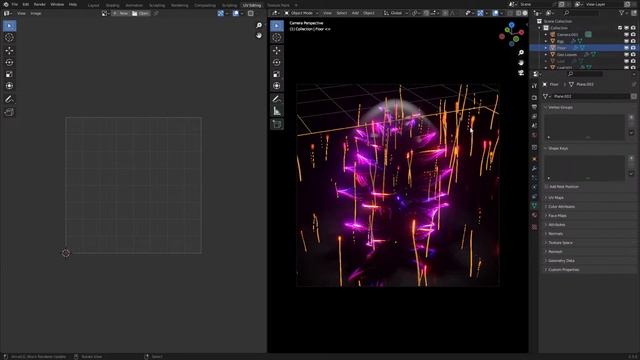This screenshot has height=360, width=640.
Task: Toggle camera view icon in 3D viewport
Action: point(521,73)
